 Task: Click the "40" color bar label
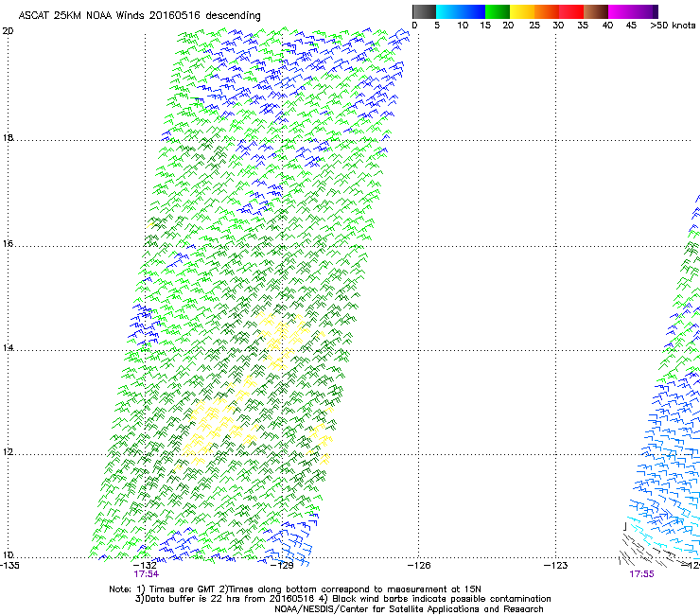(x=607, y=26)
